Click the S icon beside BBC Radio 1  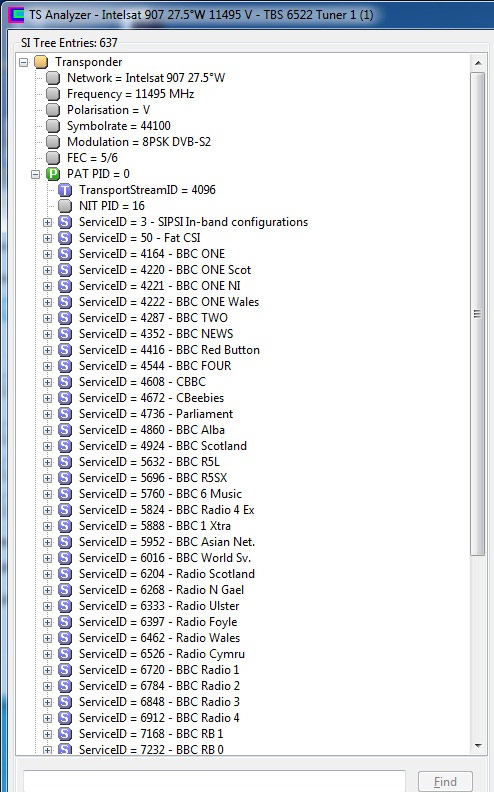click(x=65, y=670)
